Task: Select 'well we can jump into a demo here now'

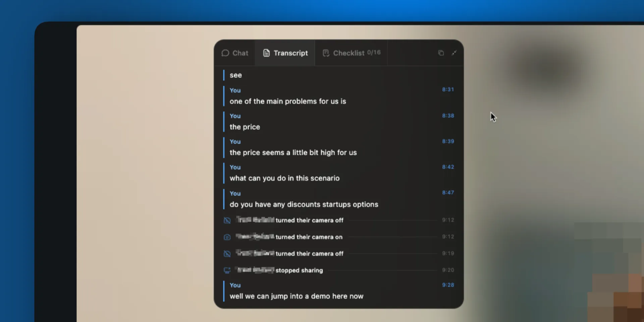Action: coord(297,296)
